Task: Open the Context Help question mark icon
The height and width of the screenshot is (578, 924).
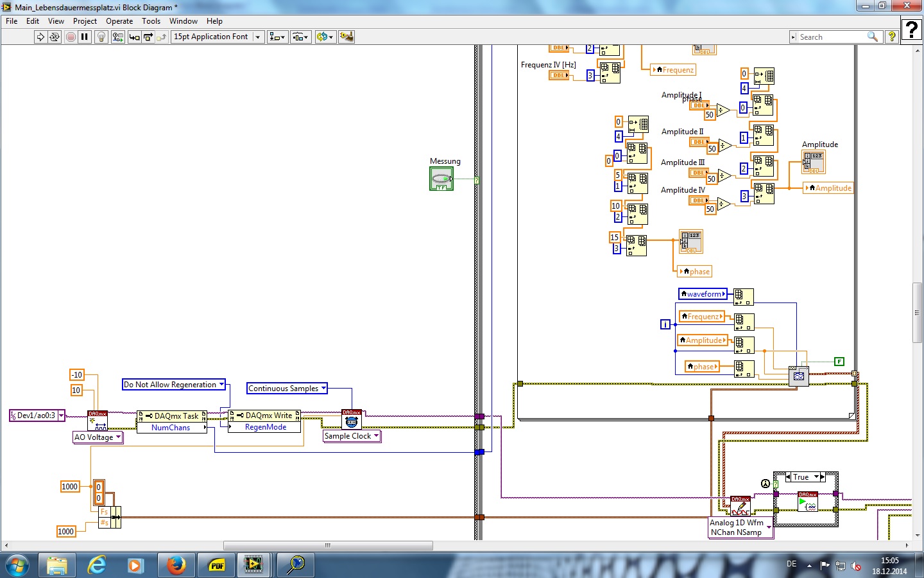Action: [891, 37]
